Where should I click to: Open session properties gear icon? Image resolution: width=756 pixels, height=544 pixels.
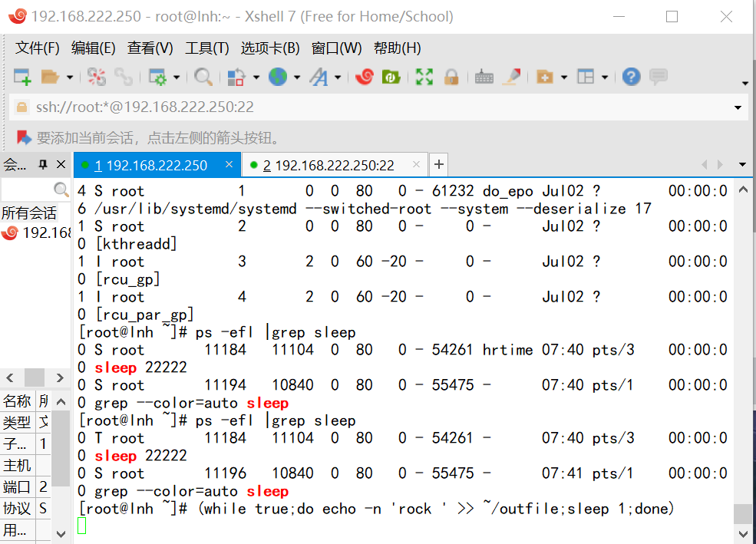(157, 77)
